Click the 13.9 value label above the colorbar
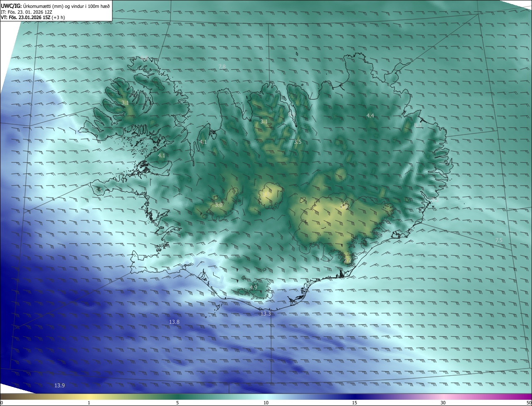 59,385
